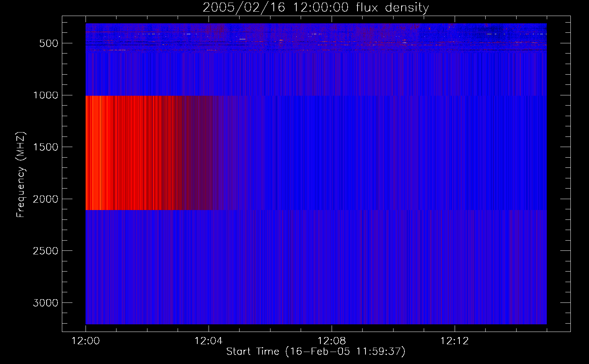Image resolution: width=589 pixels, height=364 pixels.
Task: Click the 1500 frequency tick label
Action: 46,147
